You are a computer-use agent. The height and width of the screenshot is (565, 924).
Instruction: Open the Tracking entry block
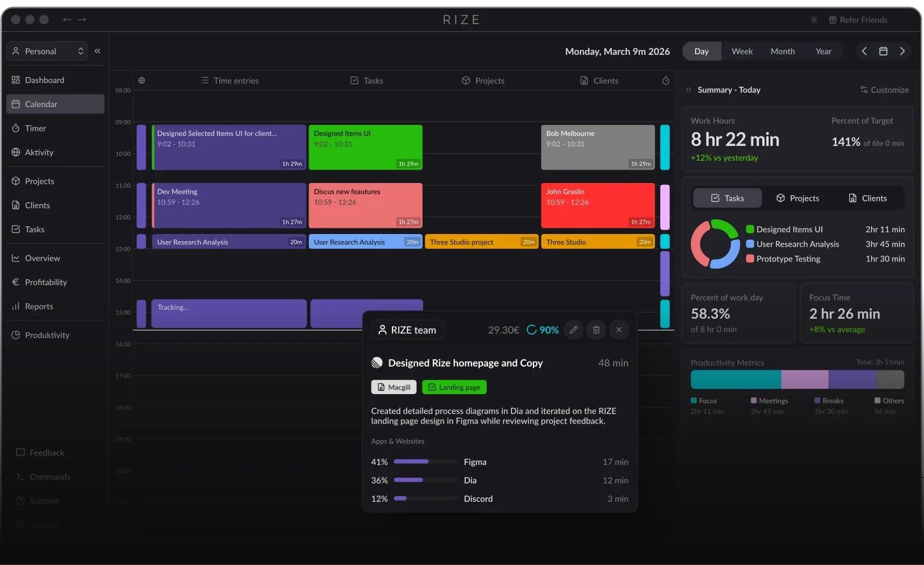click(x=229, y=314)
